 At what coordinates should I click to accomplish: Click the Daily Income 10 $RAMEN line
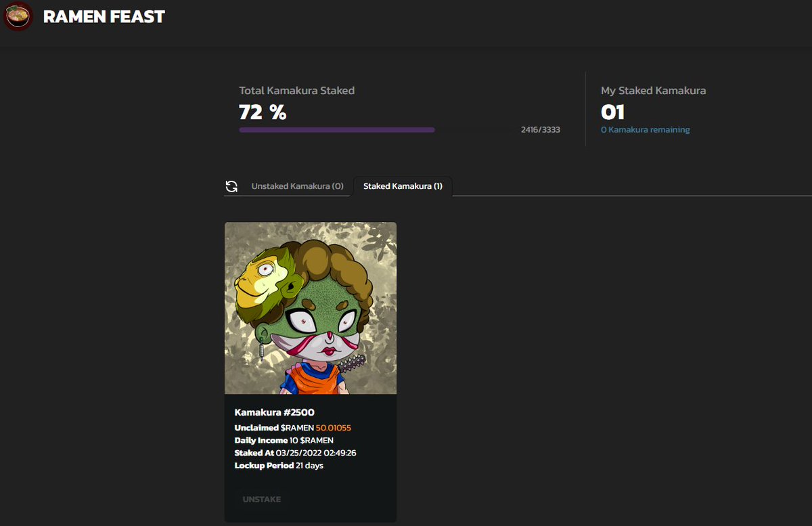(284, 441)
